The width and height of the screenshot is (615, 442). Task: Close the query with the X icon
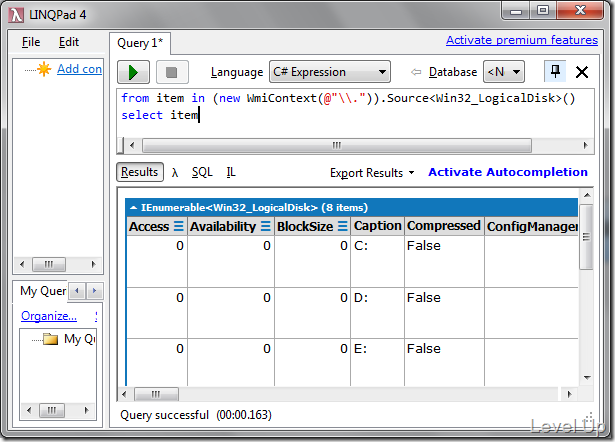pyautogui.click(x=582, y=72)
